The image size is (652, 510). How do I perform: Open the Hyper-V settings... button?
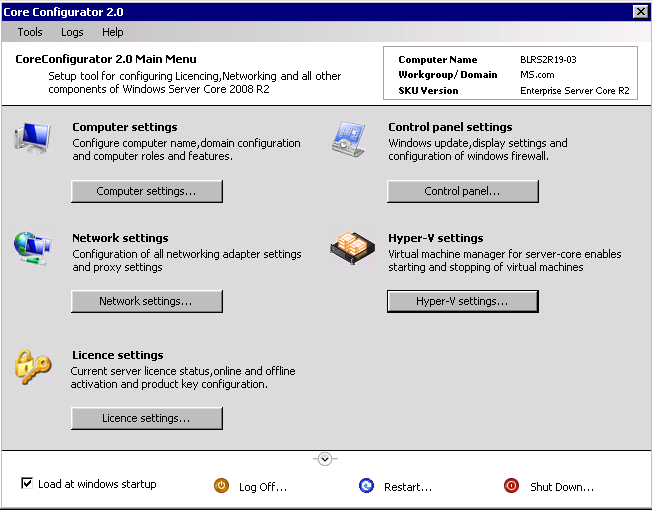[x=463, y=301]
